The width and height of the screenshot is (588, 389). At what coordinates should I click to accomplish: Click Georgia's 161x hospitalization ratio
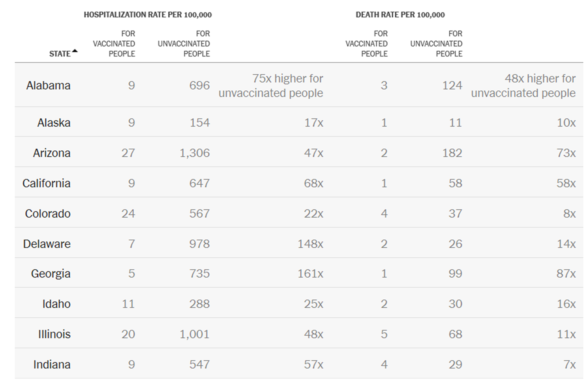[310, 274]
